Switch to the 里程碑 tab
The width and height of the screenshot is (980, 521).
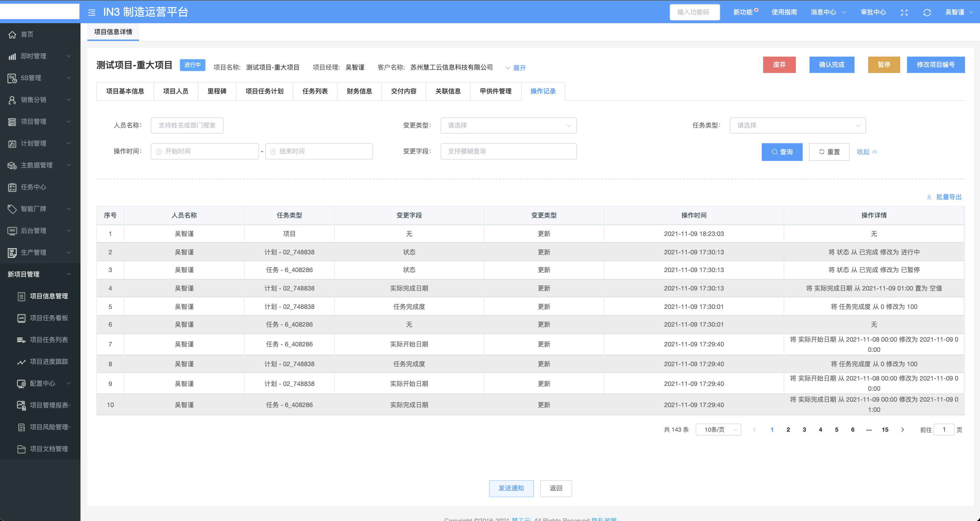coord(217,91)
